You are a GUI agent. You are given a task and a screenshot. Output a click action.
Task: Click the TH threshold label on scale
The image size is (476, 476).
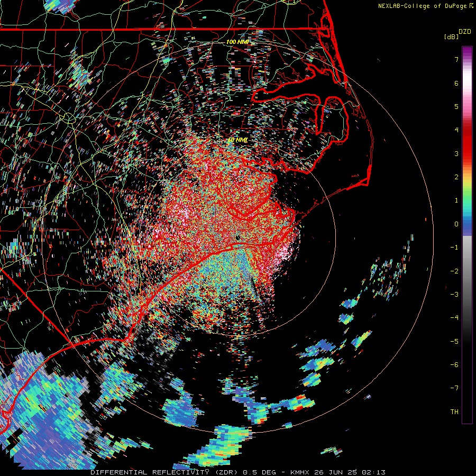(454, 412)
